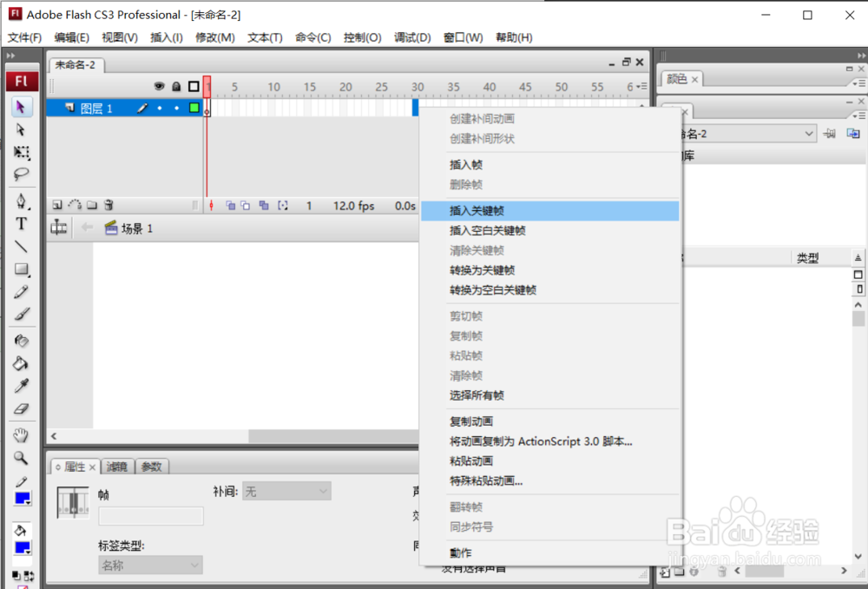
Task: Choose 转换为关键帧 from context menu
Action: [550, 270]
